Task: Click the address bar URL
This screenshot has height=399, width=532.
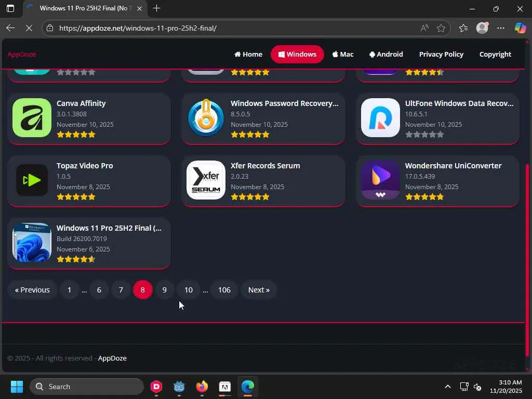Action: coord(138,28)
